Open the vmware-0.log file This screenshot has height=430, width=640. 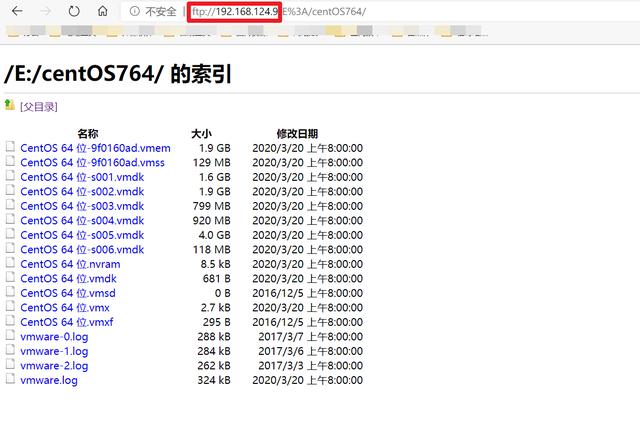tap(54, 337)
